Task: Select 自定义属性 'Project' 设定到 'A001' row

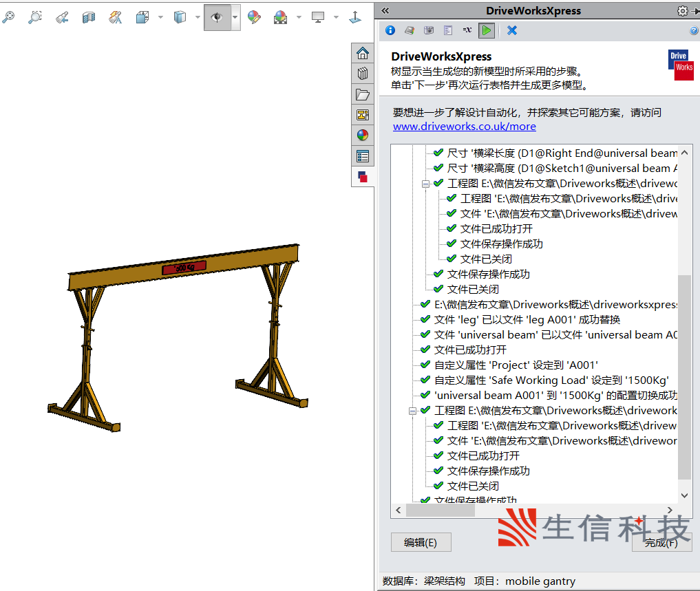Action: [x=509, y=365]
